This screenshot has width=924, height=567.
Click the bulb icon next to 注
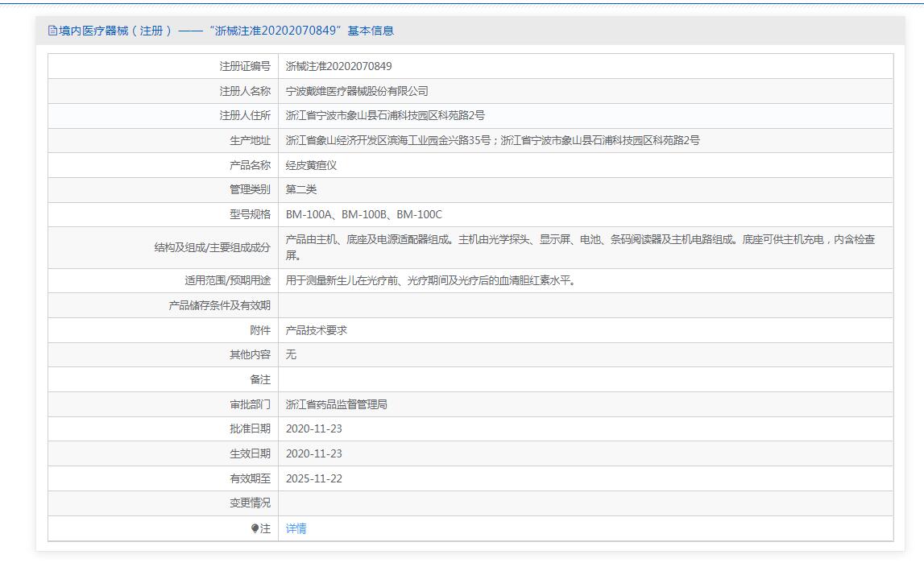click(x=255, y=528)
